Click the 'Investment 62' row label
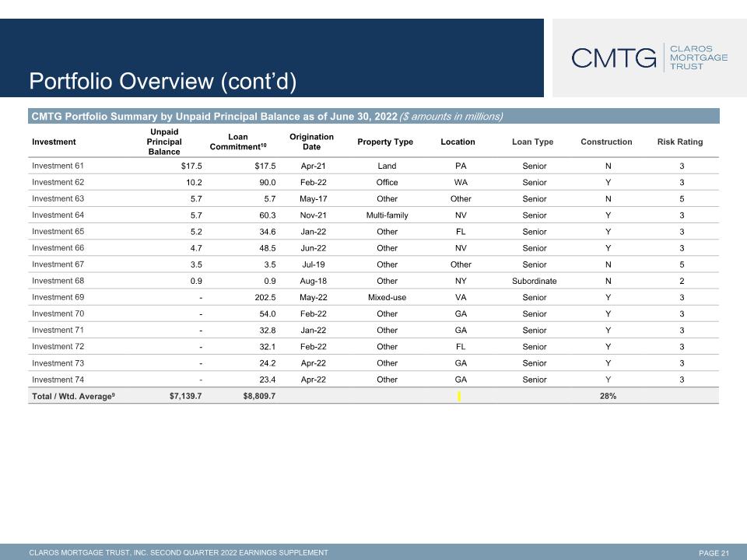 point(58,182)
